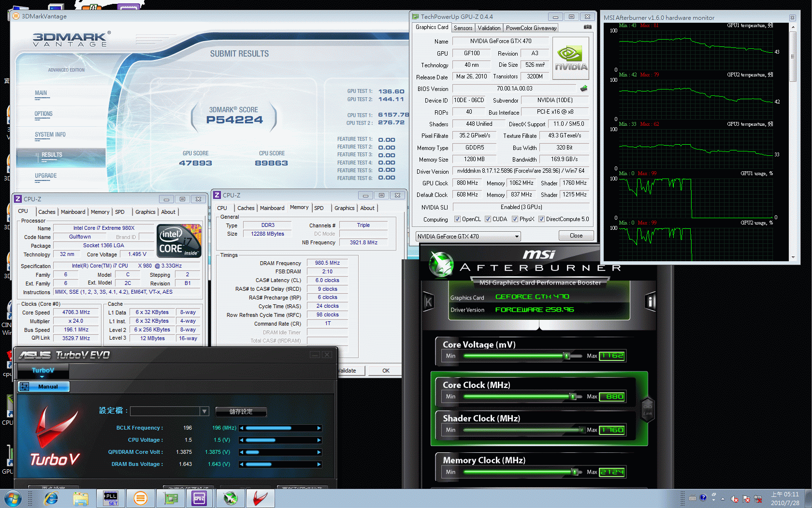
Task: Increase BCLK Frequency with right arrow
Action: (x=319, y=428)
